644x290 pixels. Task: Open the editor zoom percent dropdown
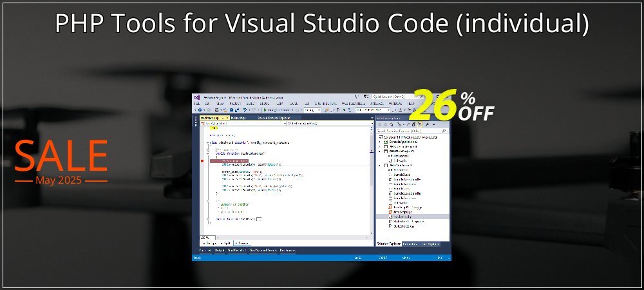[207, 238]
